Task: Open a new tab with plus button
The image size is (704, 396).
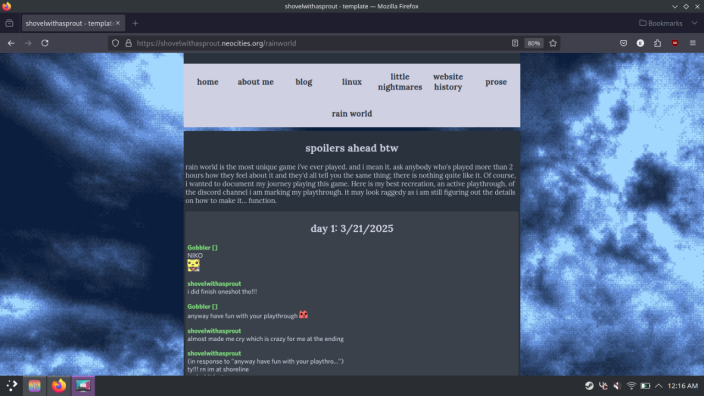Action: click(x=135, y=23)
